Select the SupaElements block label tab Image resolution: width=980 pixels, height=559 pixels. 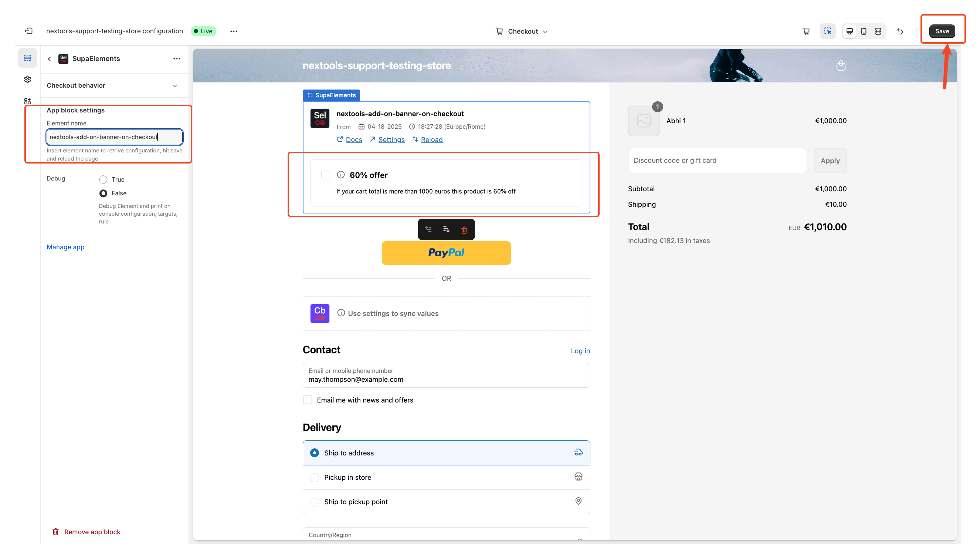[331, 95]
